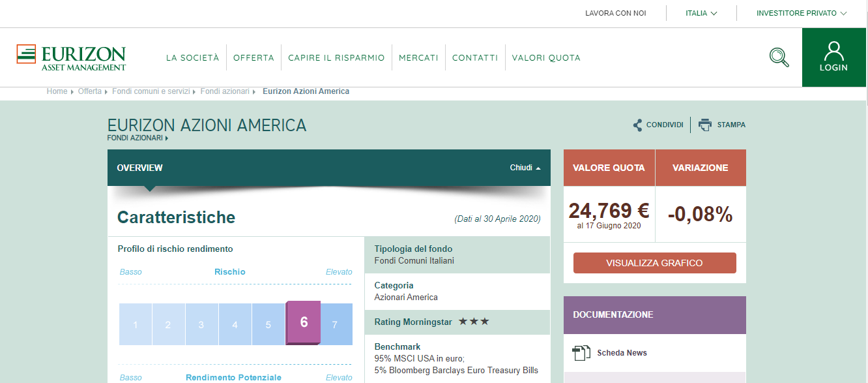Click the Morningstar rating stars
Screen dimensions: 868x383
(x=474, y=322)
